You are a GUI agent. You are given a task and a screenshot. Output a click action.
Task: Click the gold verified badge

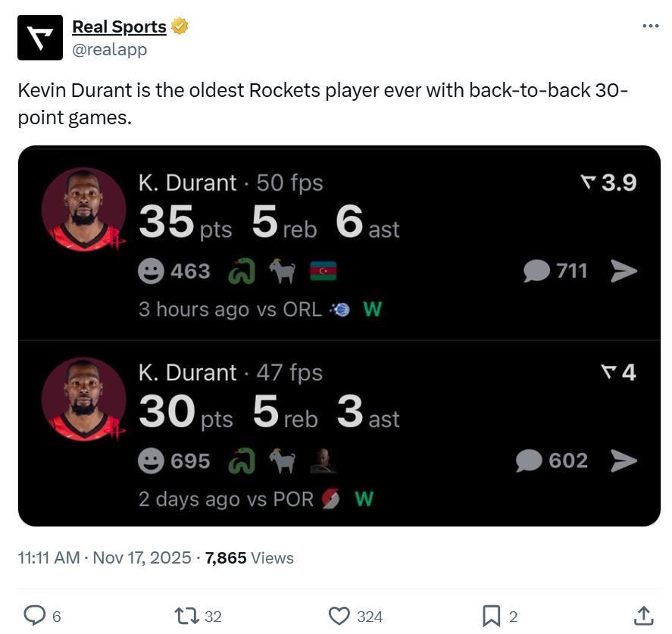pyautogui.click(x=180, y=27)
